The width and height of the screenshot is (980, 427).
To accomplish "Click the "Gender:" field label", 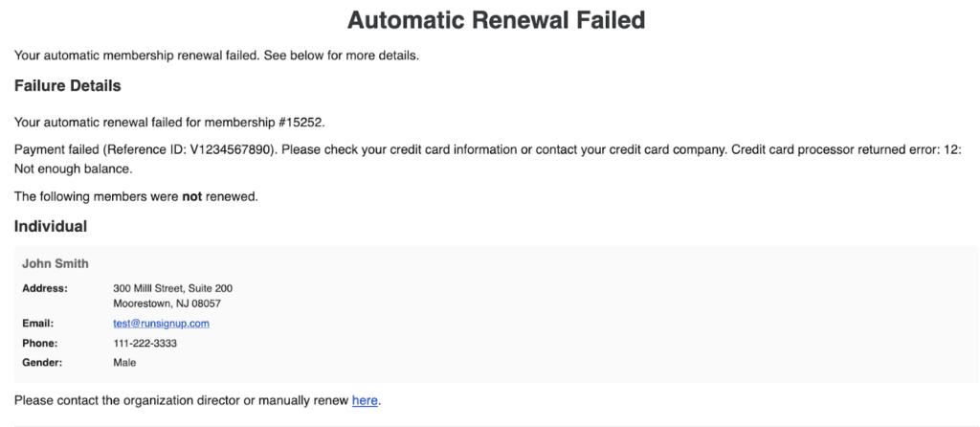I will [x=42, y=363].
